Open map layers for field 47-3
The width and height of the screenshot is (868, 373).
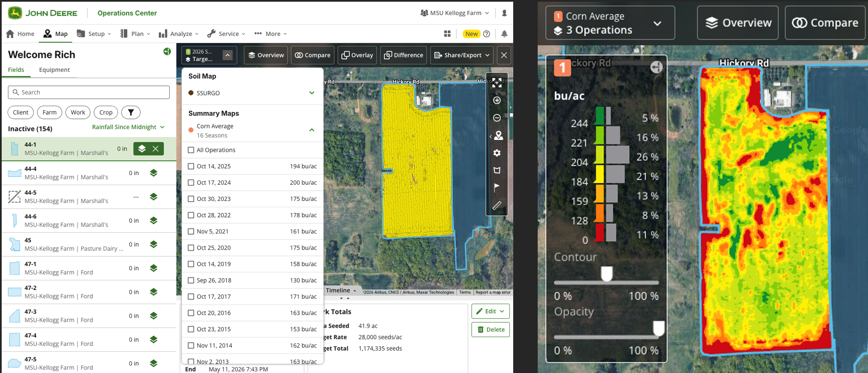(154, 316)
